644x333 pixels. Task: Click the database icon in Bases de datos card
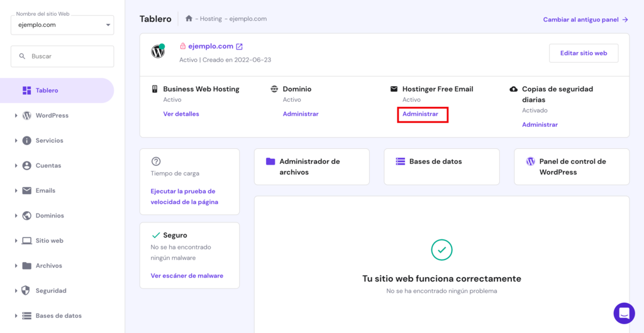[400, 161]
